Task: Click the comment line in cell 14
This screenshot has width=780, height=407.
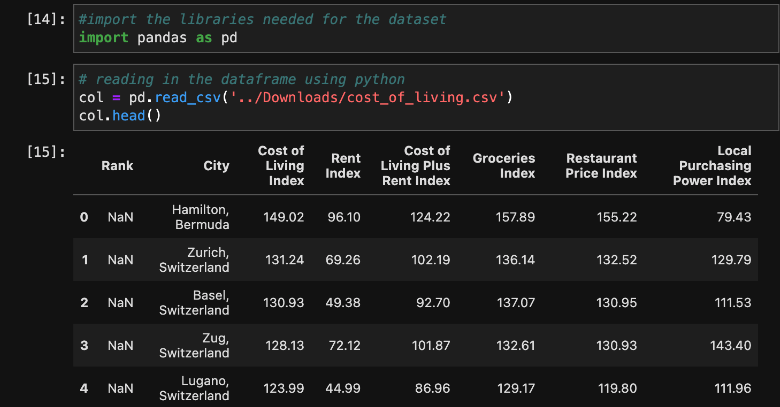Action: pyautogui.click(x=262, y=19)
